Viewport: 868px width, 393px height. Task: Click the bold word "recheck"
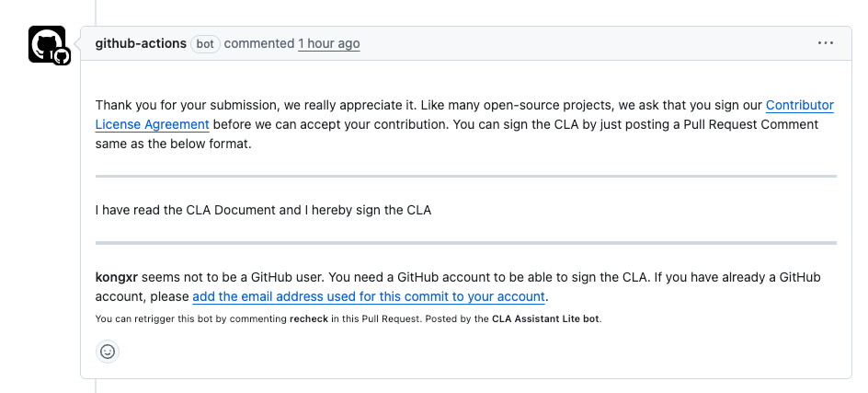(x=314, y=319)
